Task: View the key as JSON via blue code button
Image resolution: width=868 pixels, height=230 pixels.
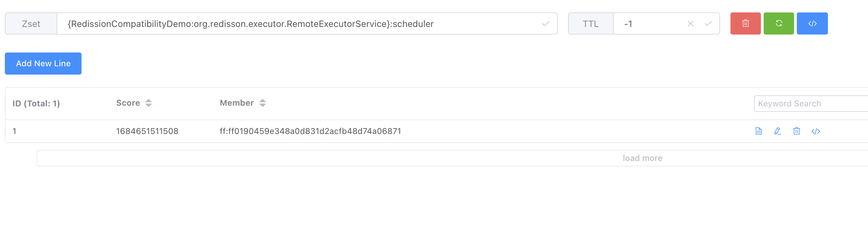Action: 812,23
